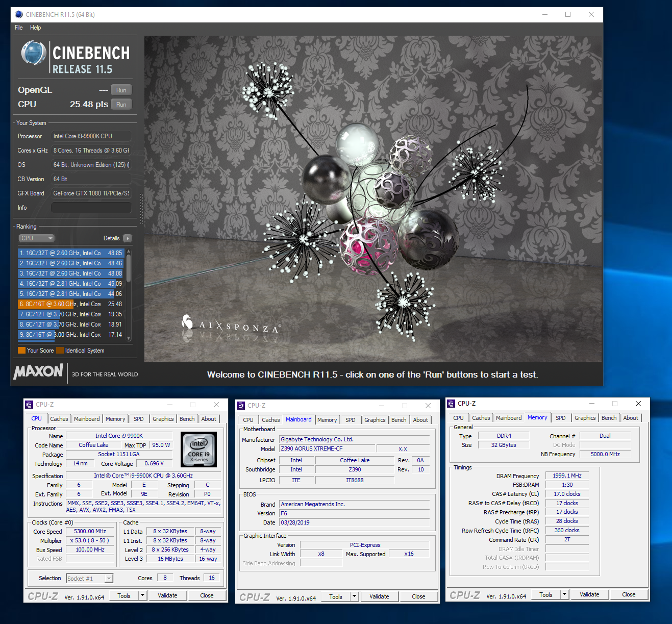Click Close button in right CPU-Z window
Screen dimensions: 672x624
coord(629,594)
